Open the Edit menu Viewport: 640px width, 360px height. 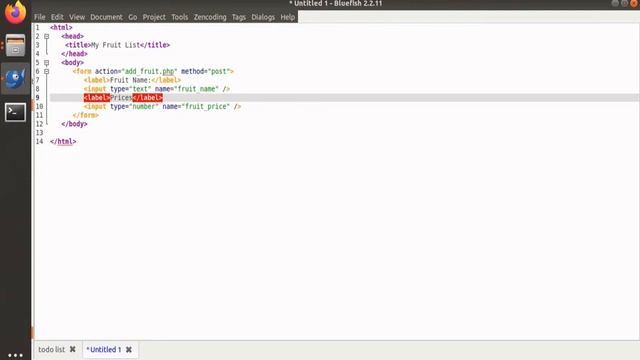(57, 17)
